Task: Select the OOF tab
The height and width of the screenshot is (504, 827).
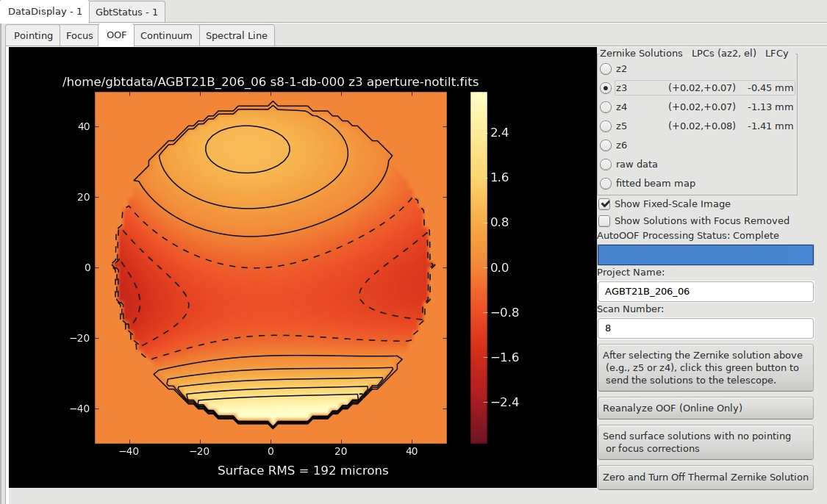Action: (x=116, y=35)
